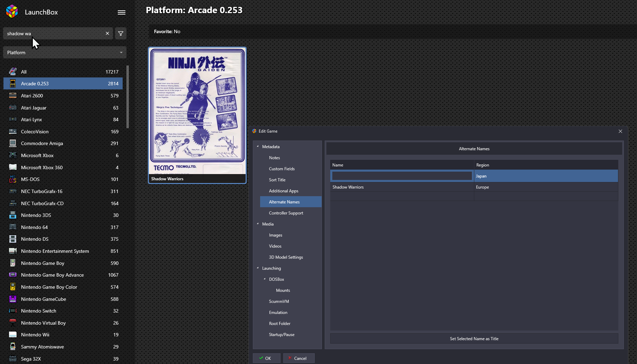Click the Nintendo Virtual Boy icon
Screen dimensions: 637x364
[x=13, y=323]
